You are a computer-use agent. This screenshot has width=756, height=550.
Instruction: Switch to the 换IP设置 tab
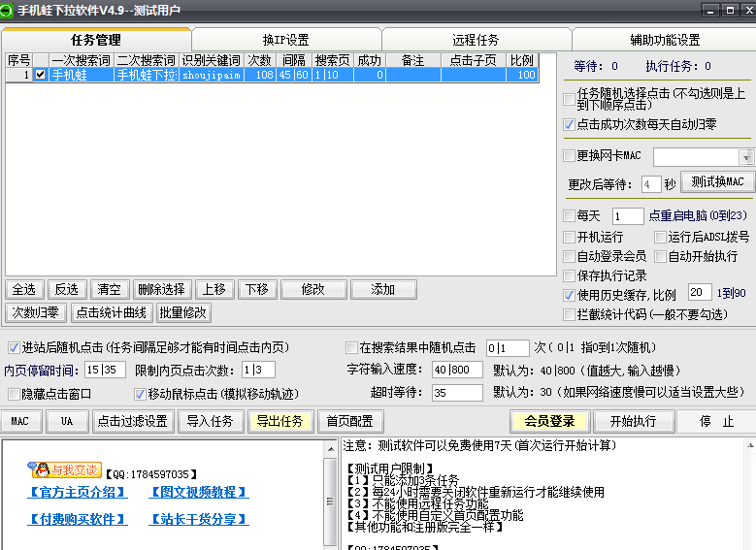pos(285,40)
